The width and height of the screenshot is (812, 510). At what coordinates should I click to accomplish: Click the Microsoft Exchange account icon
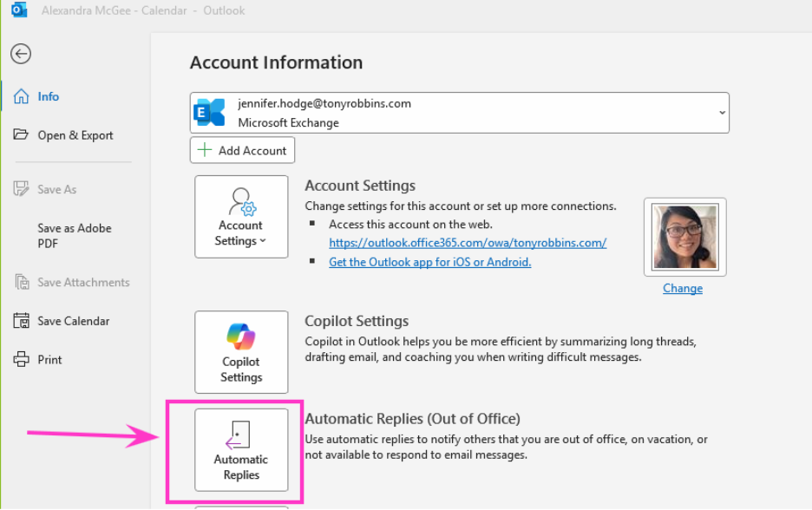coord(209,113)
